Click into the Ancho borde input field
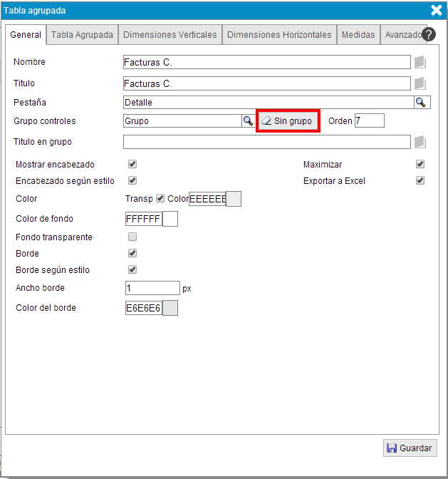The width and height of the screenshot is (448, 479). click(x=152, y=288)
